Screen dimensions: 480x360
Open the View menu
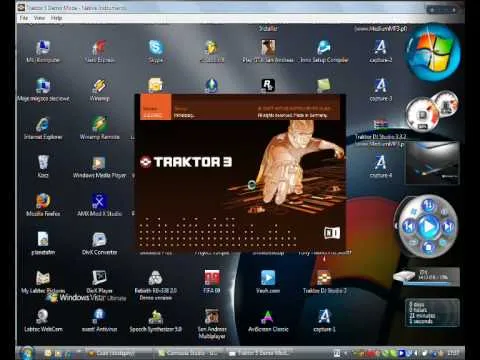tap(39, 18)
